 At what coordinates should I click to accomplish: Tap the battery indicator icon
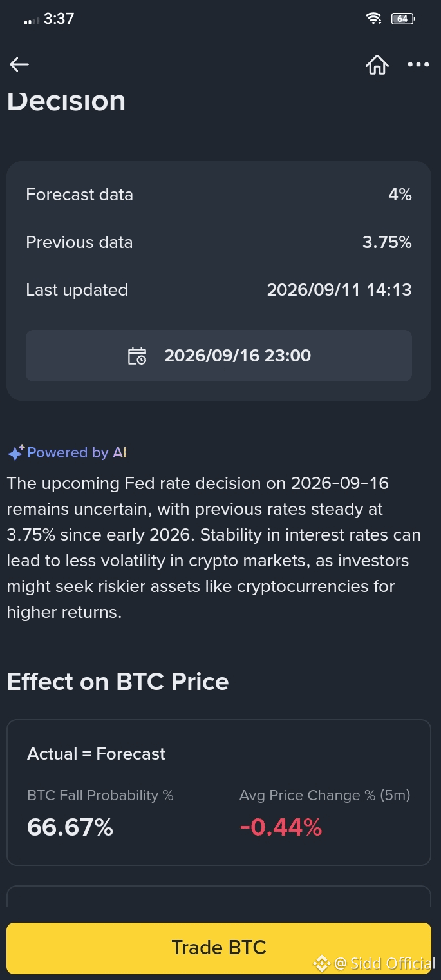[x=403, y=19]
